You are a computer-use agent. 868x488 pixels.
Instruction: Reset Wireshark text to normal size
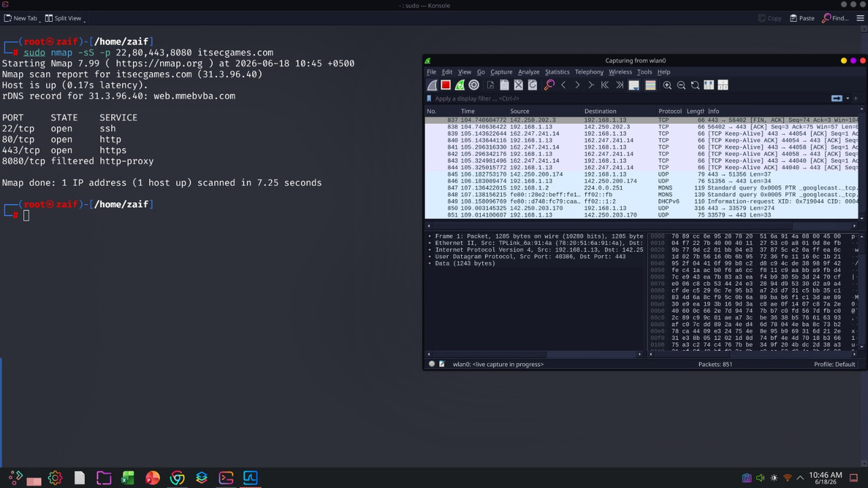[x=695, y=85]
